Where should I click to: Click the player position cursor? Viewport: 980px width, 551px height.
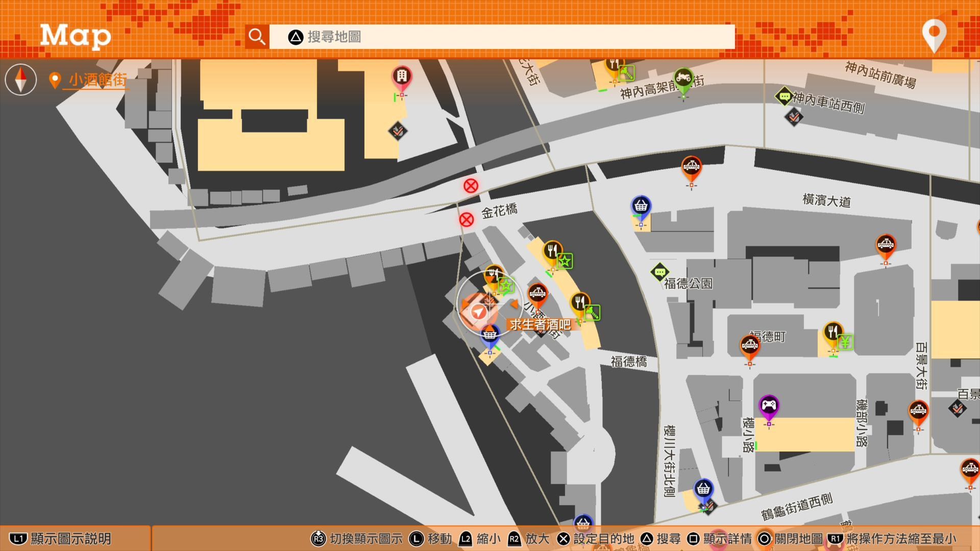click(x=478, y=311)
